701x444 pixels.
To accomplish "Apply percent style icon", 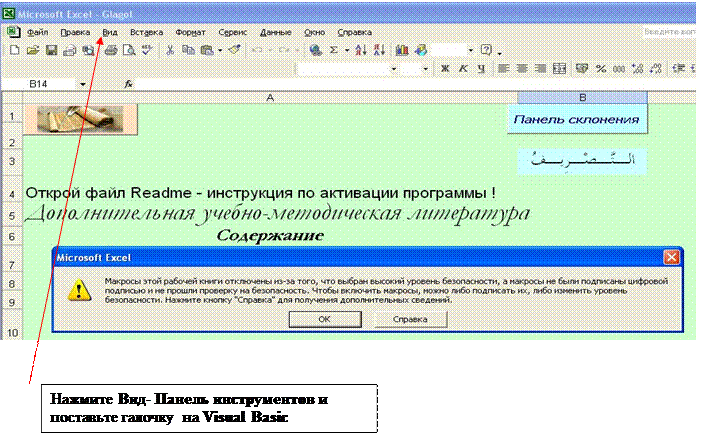I will click(x=601, y=68).
